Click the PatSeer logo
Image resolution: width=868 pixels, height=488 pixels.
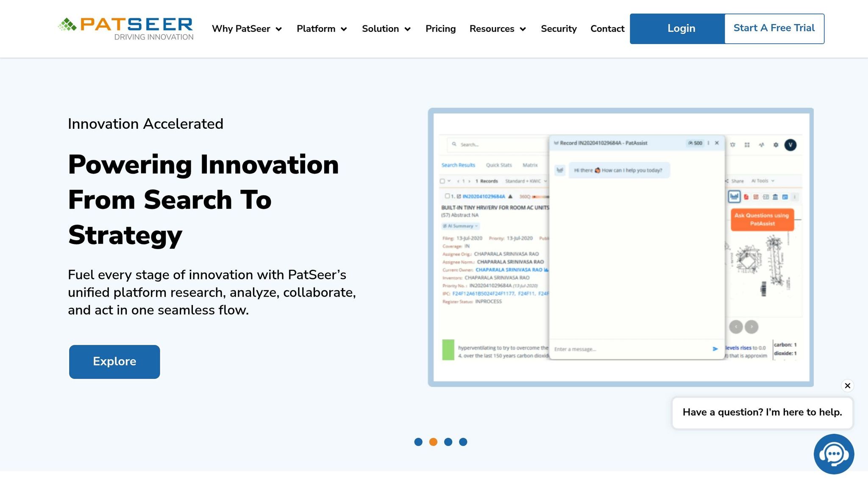pyautogui.click(x=126, y=29)
